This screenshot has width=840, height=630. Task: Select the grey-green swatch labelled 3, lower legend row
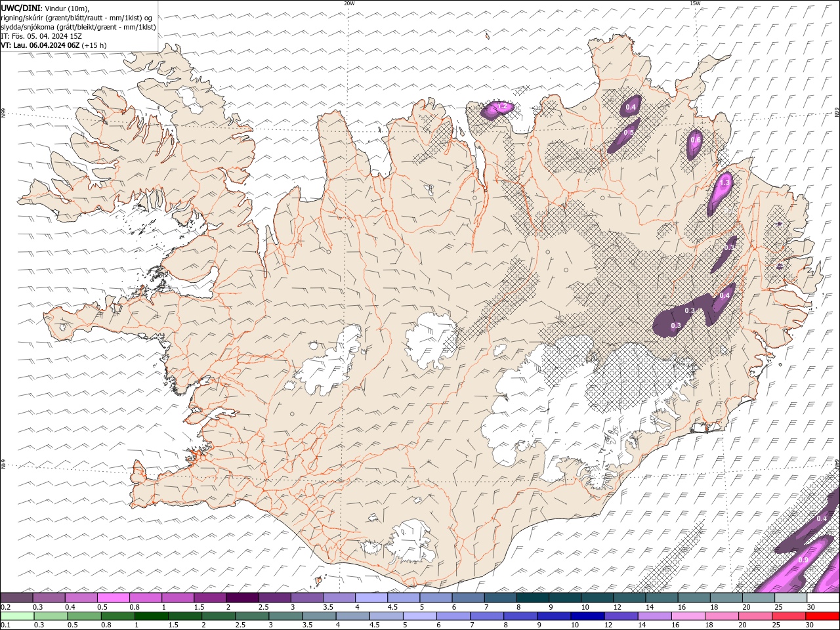tap(285, 616)
